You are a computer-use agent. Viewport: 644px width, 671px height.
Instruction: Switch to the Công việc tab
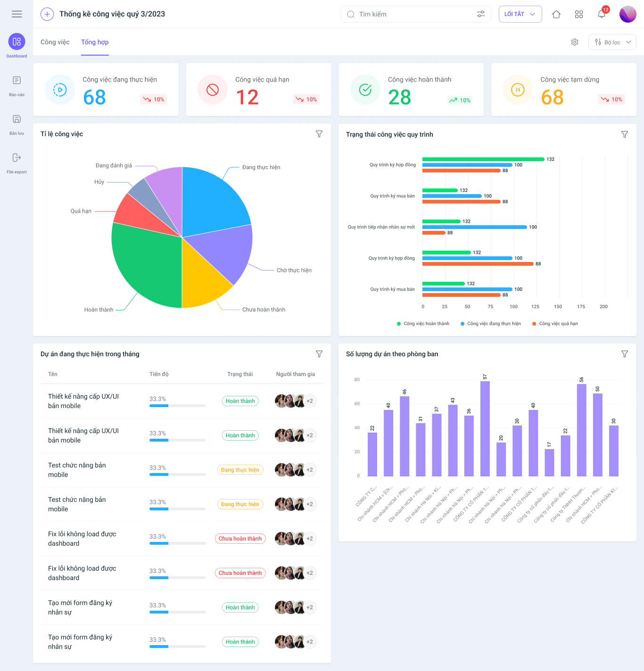pyautogui.click(x=55, y=42)
